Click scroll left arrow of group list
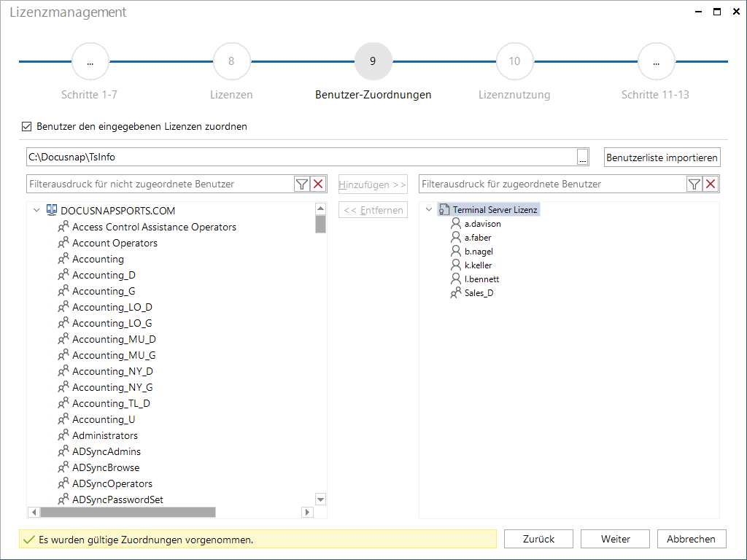Viewport: 747px width, 560px height. [34, 512]
